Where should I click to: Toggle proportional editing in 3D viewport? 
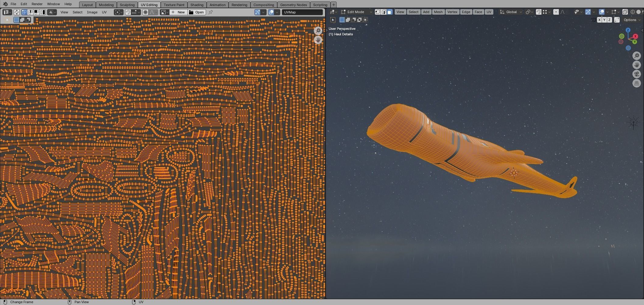click(556, 12)
